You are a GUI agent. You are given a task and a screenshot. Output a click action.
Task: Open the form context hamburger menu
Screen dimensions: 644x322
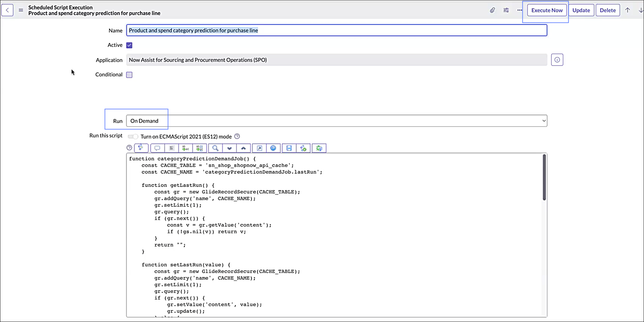pos(21,10)
